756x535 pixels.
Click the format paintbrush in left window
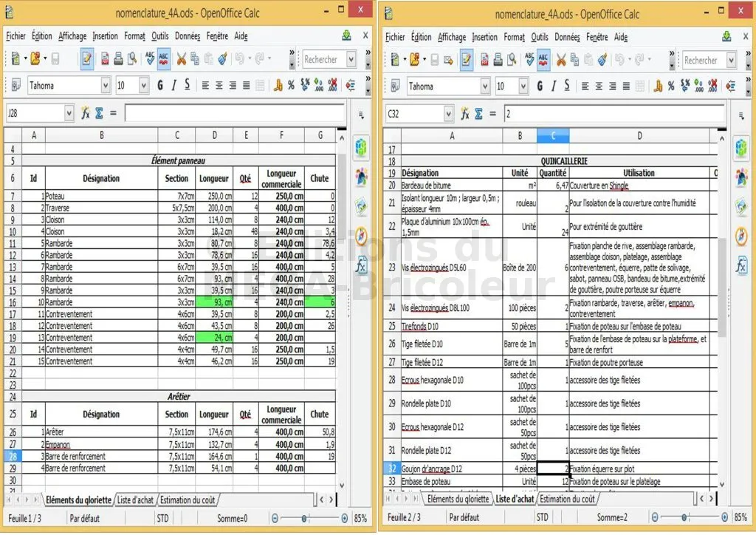coord(222,59)
